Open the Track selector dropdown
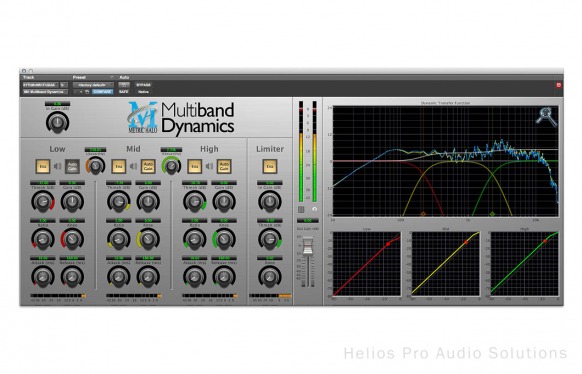The width and height of the screenshot is (582, 374). tap(40, 85)
